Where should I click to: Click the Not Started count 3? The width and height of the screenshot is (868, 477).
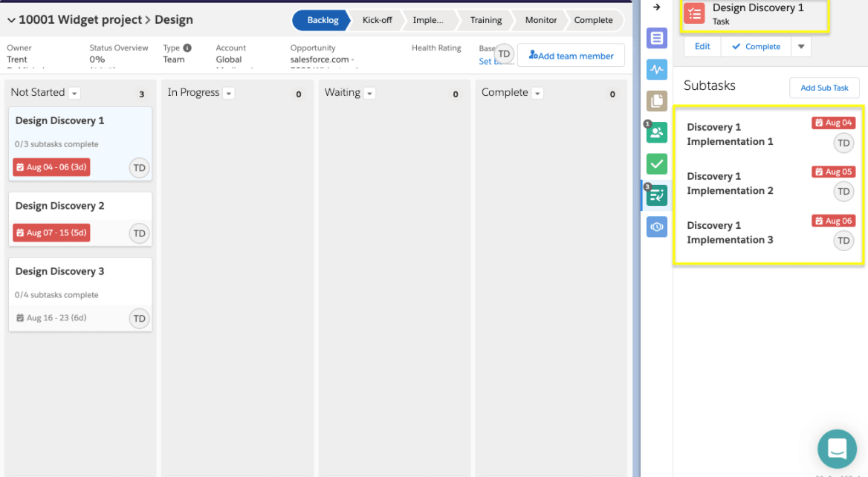click(x=142, y=94)
